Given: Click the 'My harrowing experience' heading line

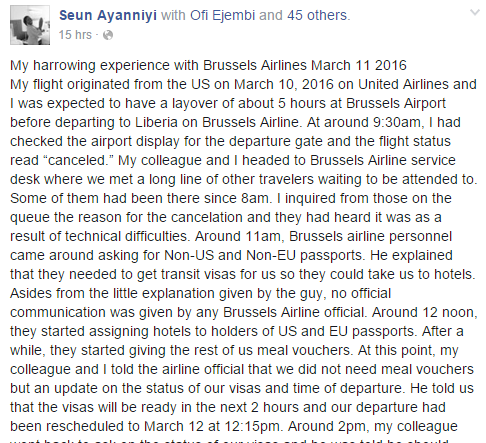Looking at the screenshot, I should [x=208, y=65].
